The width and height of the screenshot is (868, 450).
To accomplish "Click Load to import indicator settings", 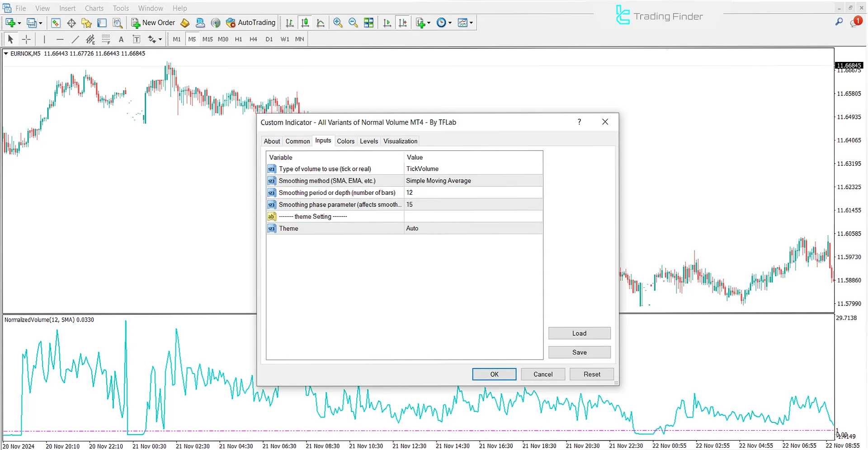I will click(x=579, y=333).
